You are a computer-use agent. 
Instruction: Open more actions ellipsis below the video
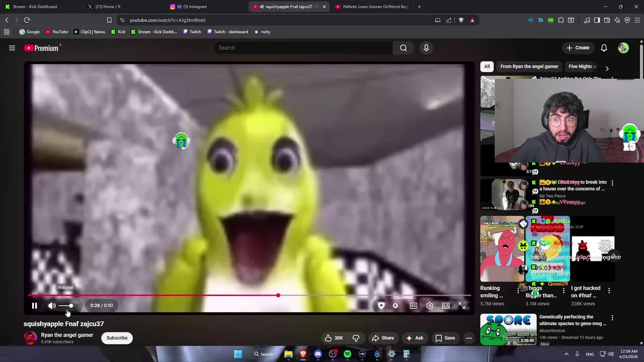tap(469, 338)
